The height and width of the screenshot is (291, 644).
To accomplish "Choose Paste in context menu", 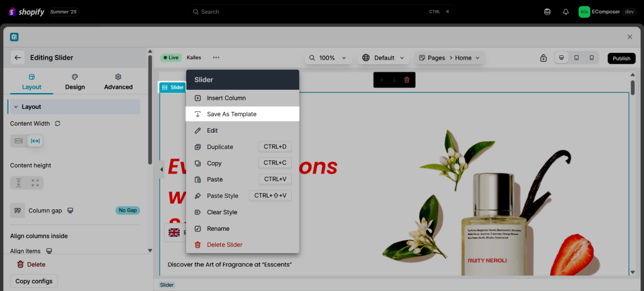I will tap(243, 179).
